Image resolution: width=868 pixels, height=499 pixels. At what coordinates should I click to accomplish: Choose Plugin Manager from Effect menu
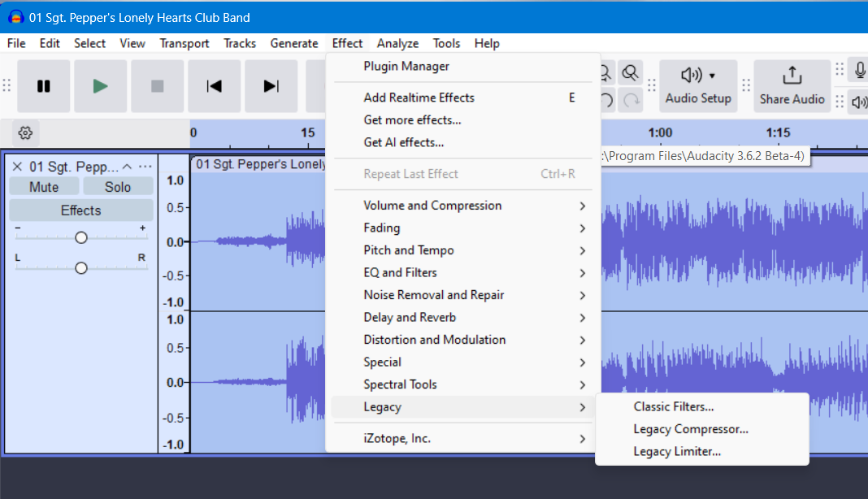462,66
